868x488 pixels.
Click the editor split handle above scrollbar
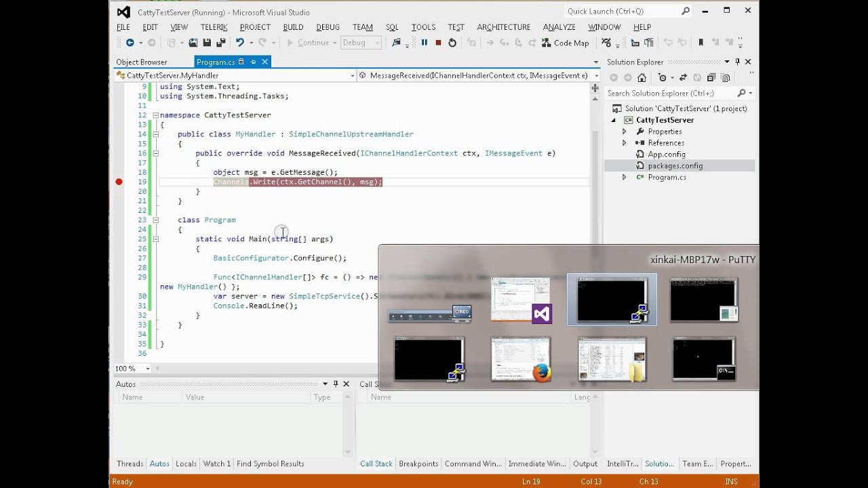pos(595,87)
